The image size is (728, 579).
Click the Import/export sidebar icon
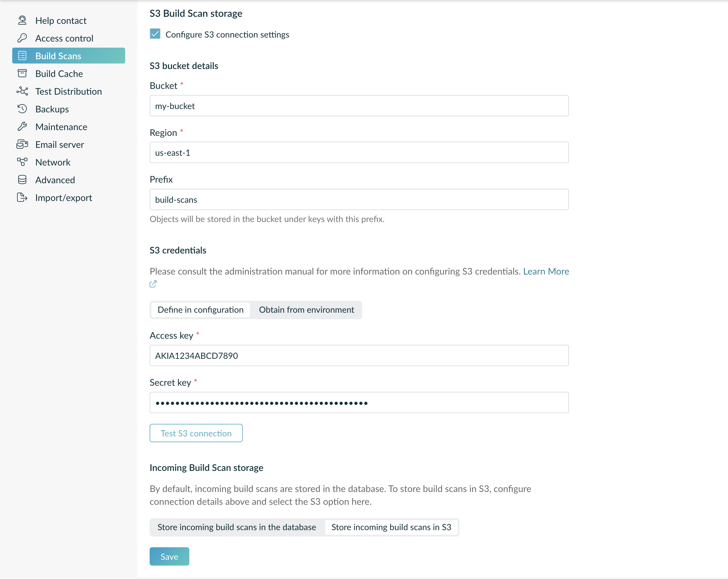(x=22, y=198)
